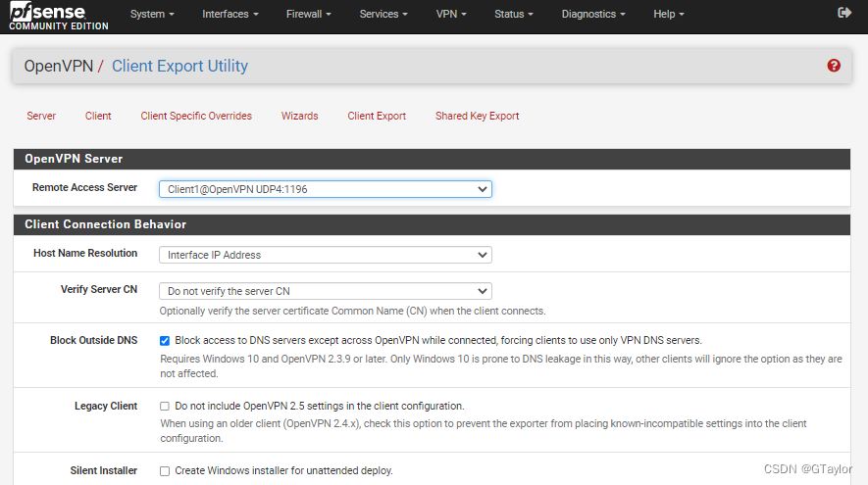
Task: Expand the Remote Access Server dropdown
Action: (x=326, y=189)
